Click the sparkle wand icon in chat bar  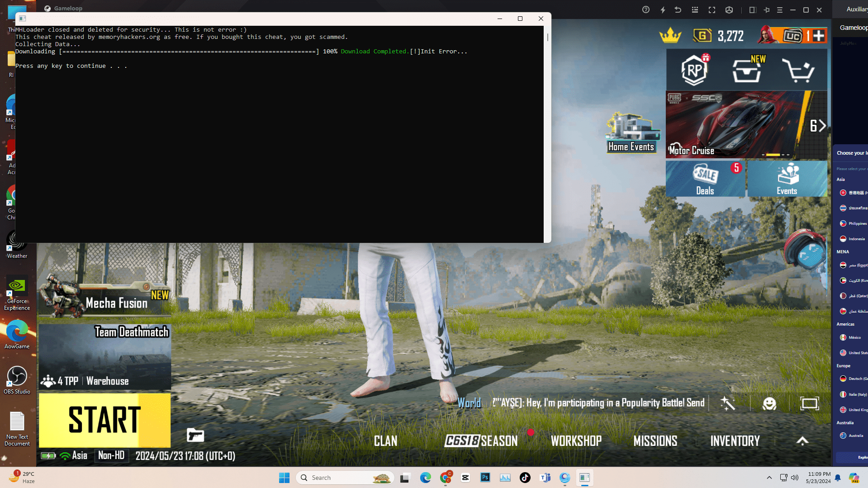click(728, 403)
